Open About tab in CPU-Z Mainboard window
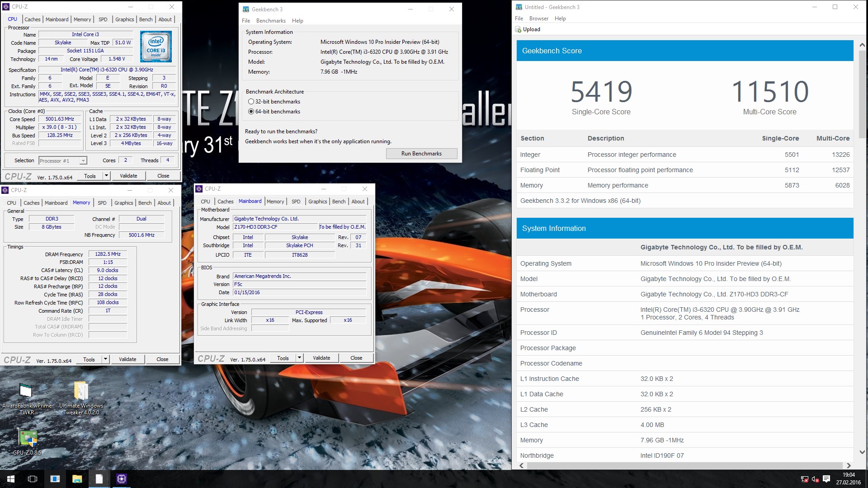Screen dimensions: 868x488 coord(358,202)
